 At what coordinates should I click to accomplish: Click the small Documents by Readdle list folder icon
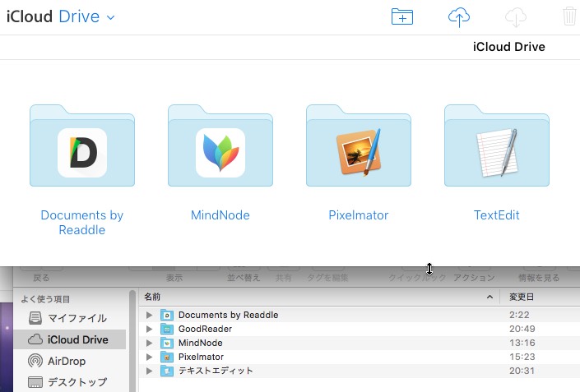click(167, 315)
